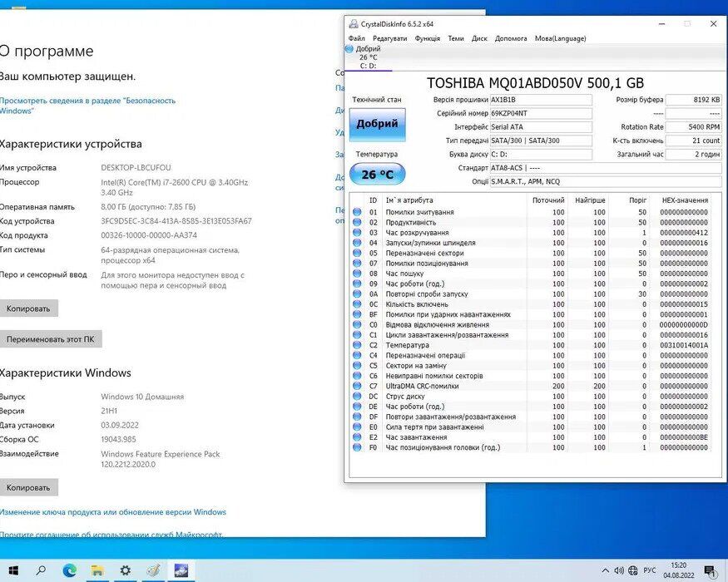The width and height of the screenshot is (728, 582).
Task: Open the Диск menu
Action: tap(479, 38)
